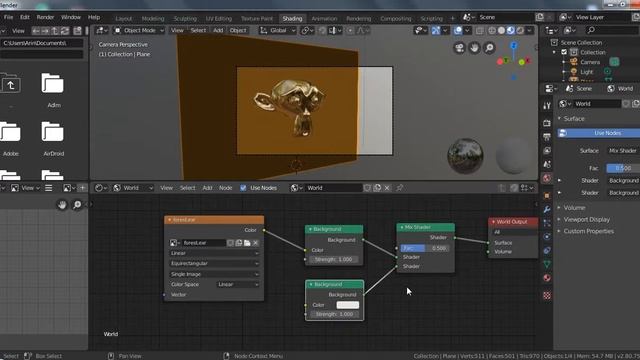The width and height of the screenshot is (640, 360).
Task: Switch to Material Preview shading mode
Action: [511, 31]
